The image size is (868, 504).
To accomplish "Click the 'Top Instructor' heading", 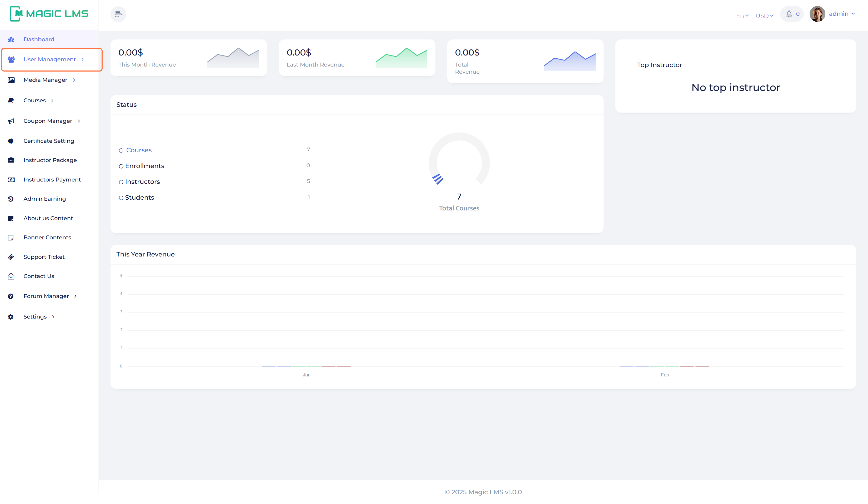I will tap(659, 65).
